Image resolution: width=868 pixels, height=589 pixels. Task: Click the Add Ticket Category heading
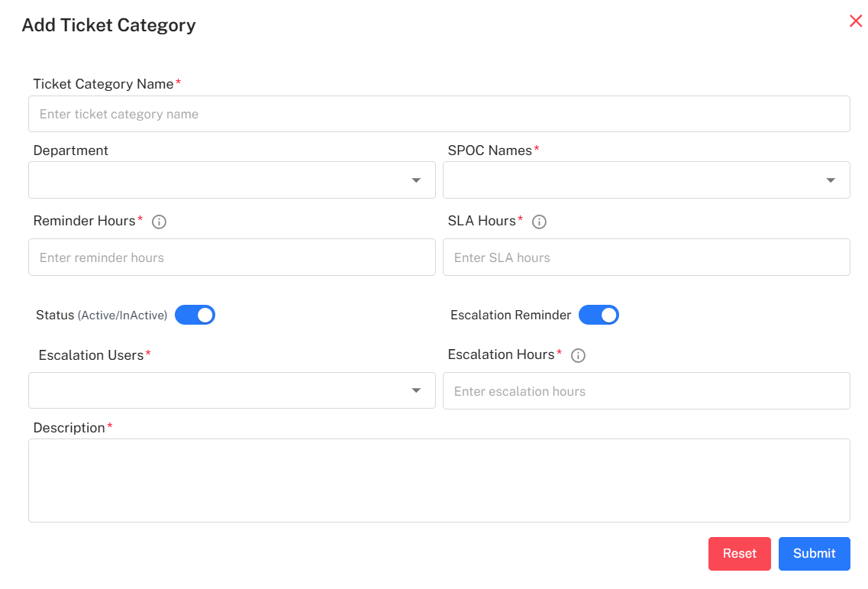click(x=108, y=25)
